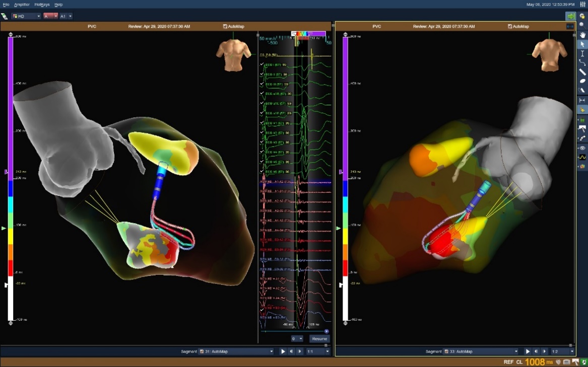This screenshot has width=588, height=367.
Task: Toggle the ECG aVR trace checkbox
Action: [x=262, y=94]
